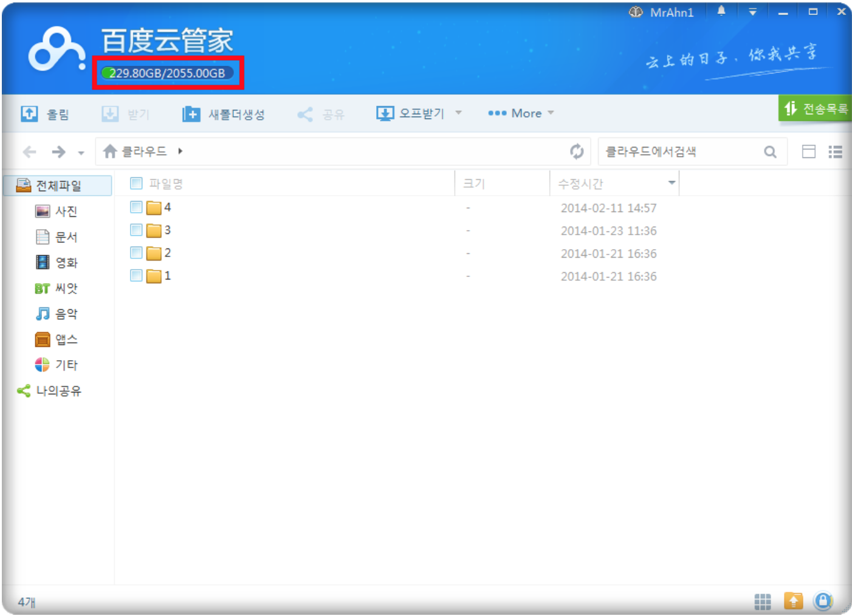Open the 사진 photos category
The image size is (852, 616).
[x=57, y=211]
